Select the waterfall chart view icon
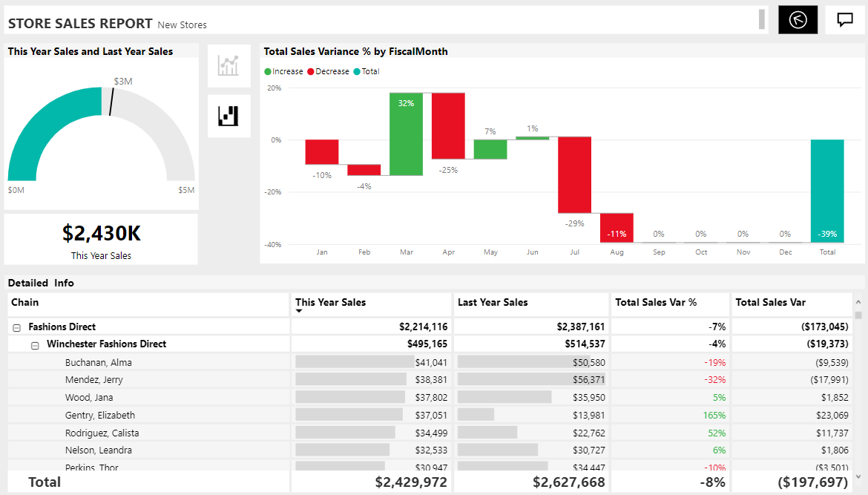Viewport: 868px width, 495px height. tap(228, 116)
